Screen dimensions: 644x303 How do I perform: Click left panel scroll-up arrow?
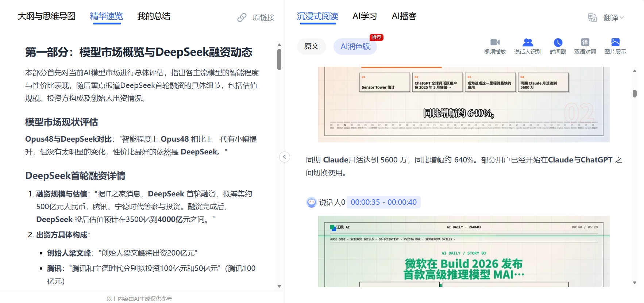point(279,45)
